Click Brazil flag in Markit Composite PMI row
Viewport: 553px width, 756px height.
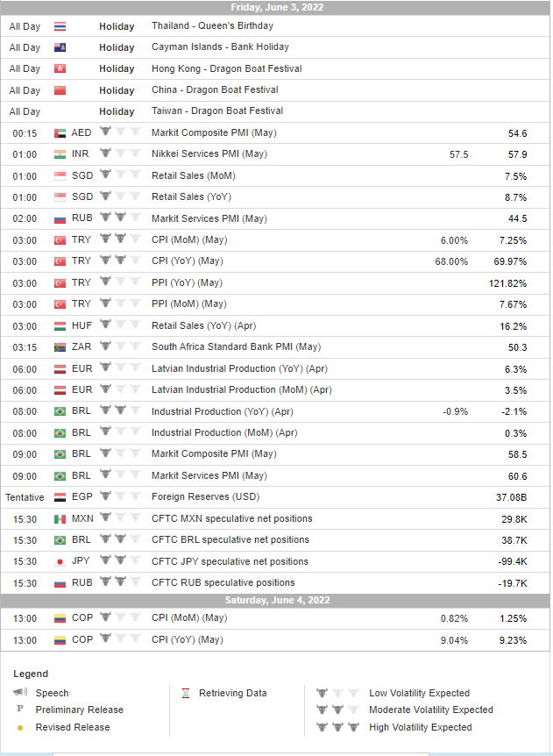60,454
